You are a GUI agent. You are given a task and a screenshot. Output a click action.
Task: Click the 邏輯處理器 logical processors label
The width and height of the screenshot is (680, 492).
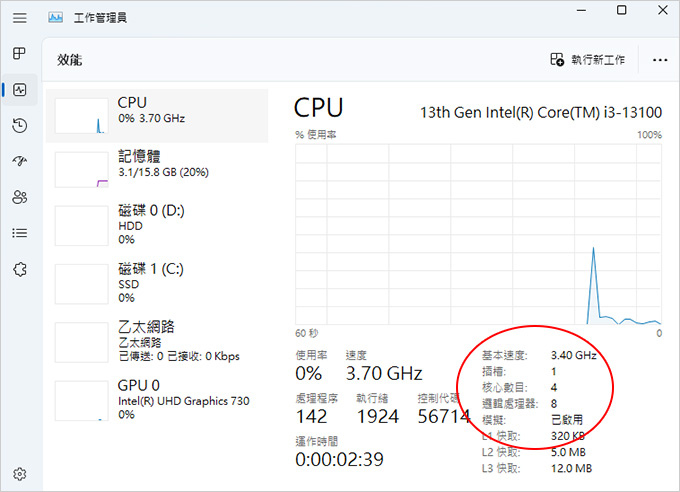coord(510,403)
